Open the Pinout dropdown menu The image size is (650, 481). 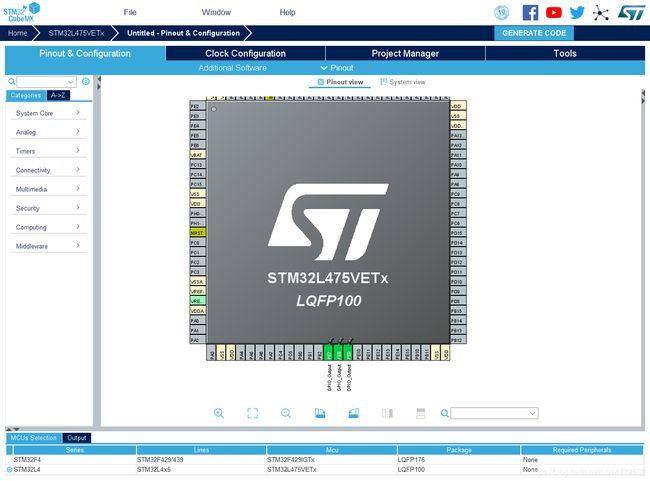coord(337,68)
